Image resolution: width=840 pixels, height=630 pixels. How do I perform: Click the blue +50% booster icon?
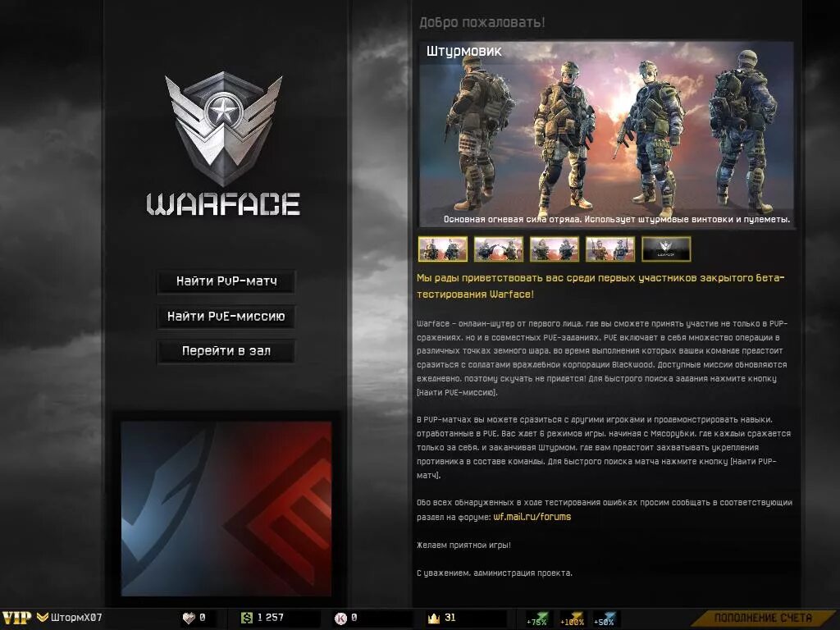coord(605,619)
